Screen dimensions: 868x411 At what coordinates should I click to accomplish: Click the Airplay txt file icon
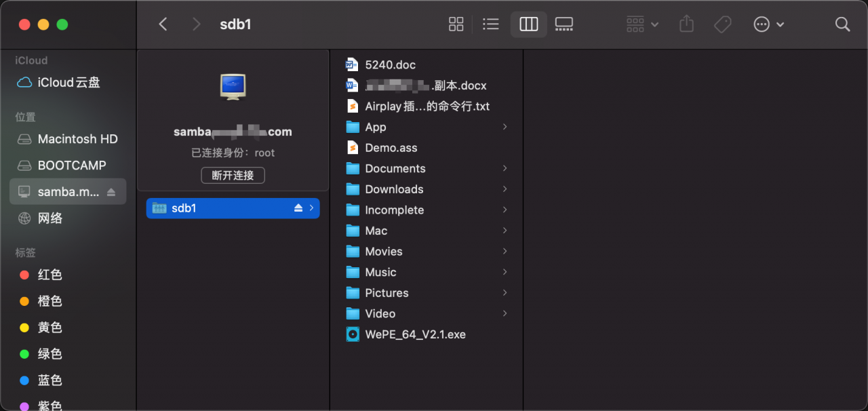coord(352,106)
